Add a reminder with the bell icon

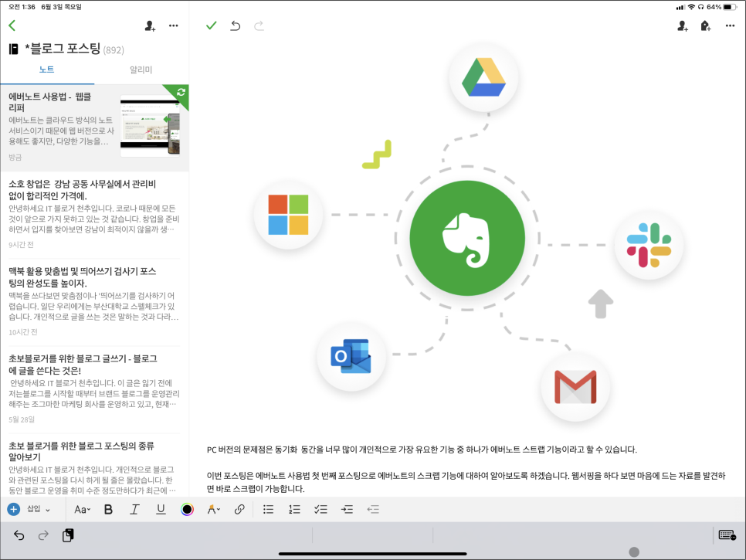pos(706,26)
